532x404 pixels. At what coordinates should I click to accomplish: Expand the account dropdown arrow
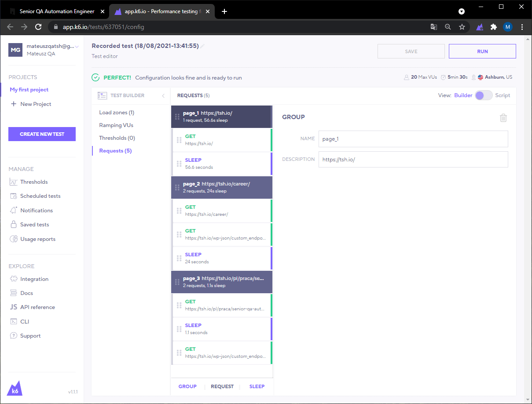click(x=77, y=46)
